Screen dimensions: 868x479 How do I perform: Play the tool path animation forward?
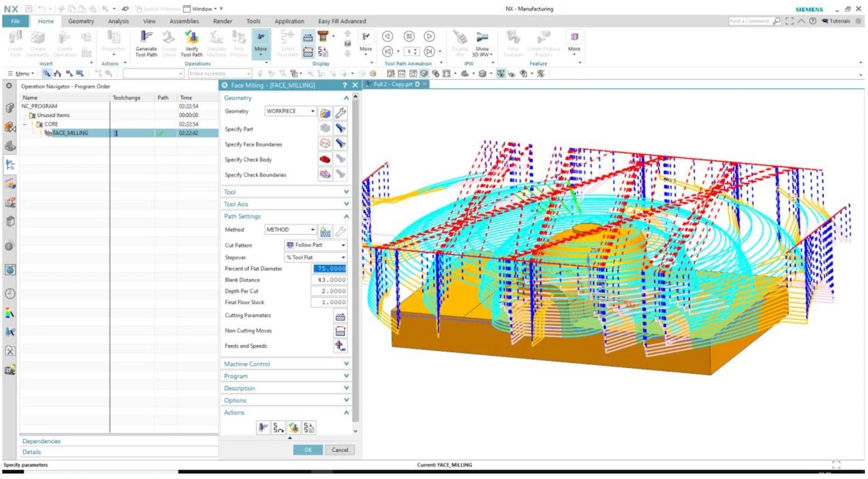point(429,36)
